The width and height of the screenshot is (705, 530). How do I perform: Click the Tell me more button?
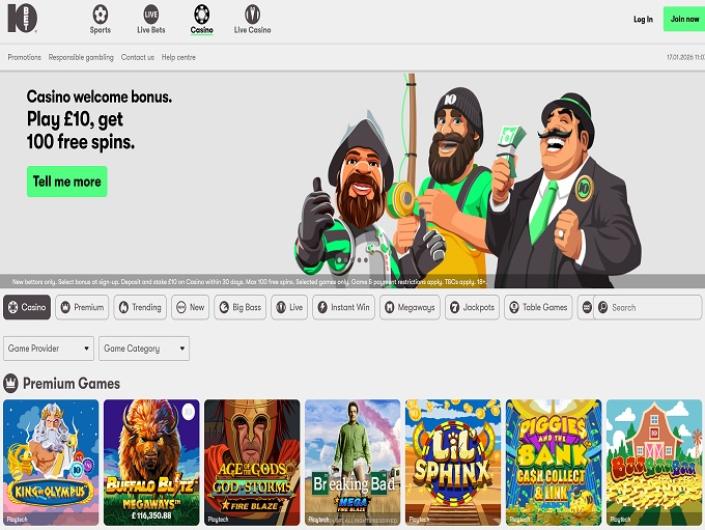click(67, 181)
